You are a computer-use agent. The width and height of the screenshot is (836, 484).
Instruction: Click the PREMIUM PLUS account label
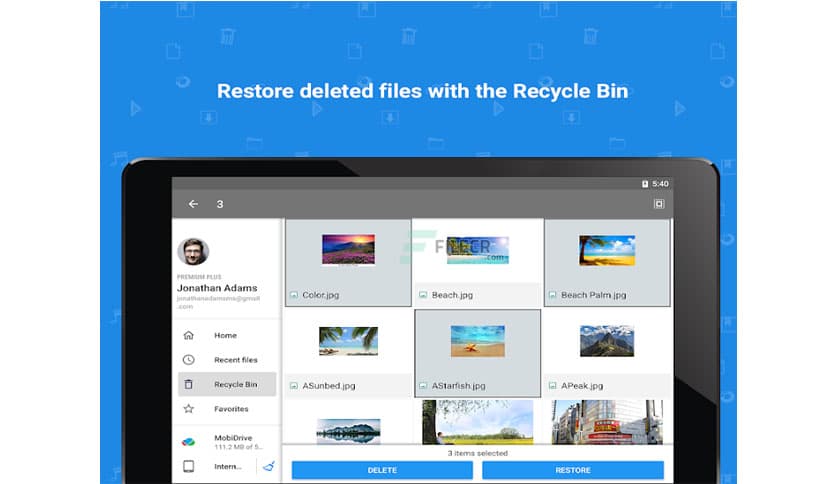click(199, 277)
